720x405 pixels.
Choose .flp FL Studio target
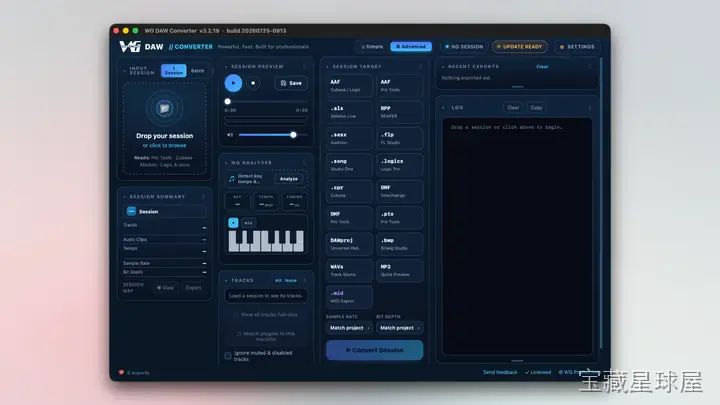(x=399, y=138)
